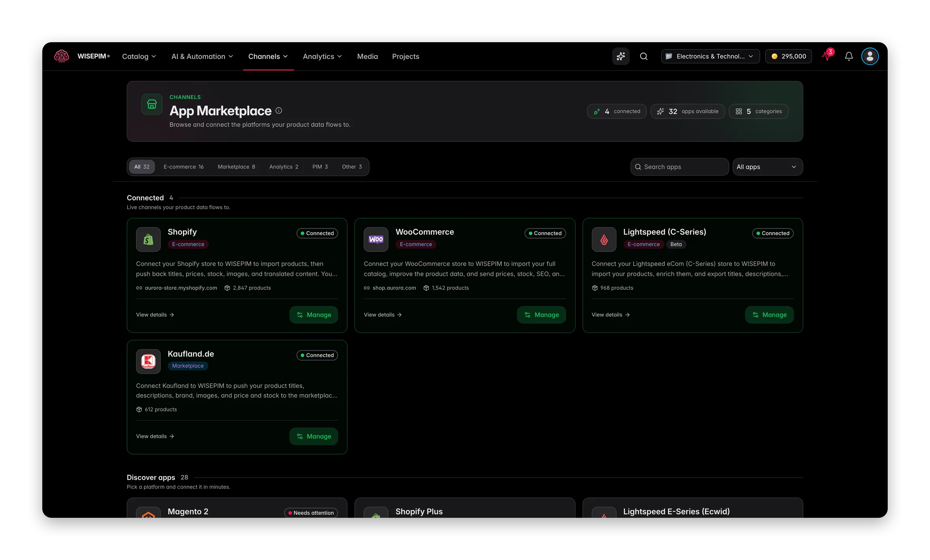Click the Magento 2 app logo
Image resolution: width=930 pixels, height=560 pixels.
[148, 513]
